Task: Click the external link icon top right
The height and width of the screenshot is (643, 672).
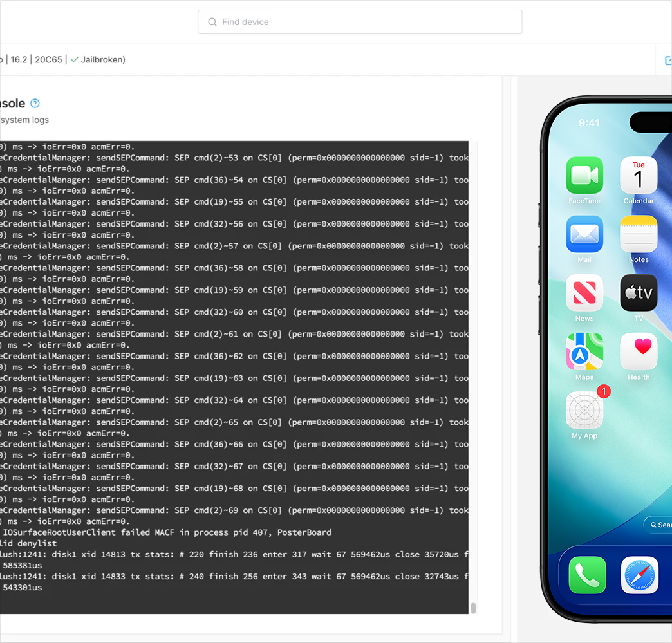Action: click(668, 59)
